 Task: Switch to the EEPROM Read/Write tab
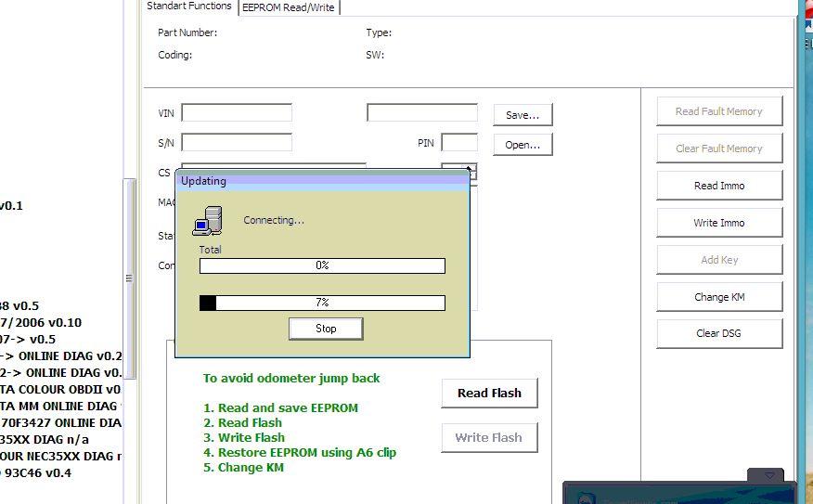(290, 7)
